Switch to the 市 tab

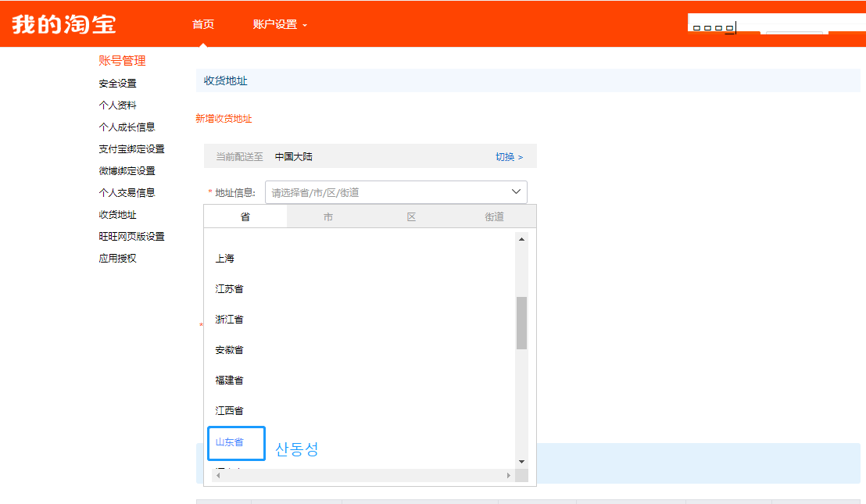(x=328, y=217)
